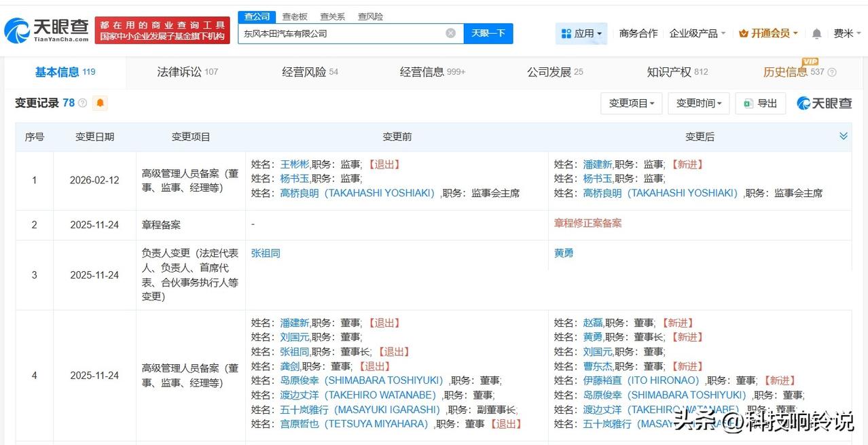Collapse table using the double-chevron icon
This screenshot has width=868, height=445.
coord(844,137)
